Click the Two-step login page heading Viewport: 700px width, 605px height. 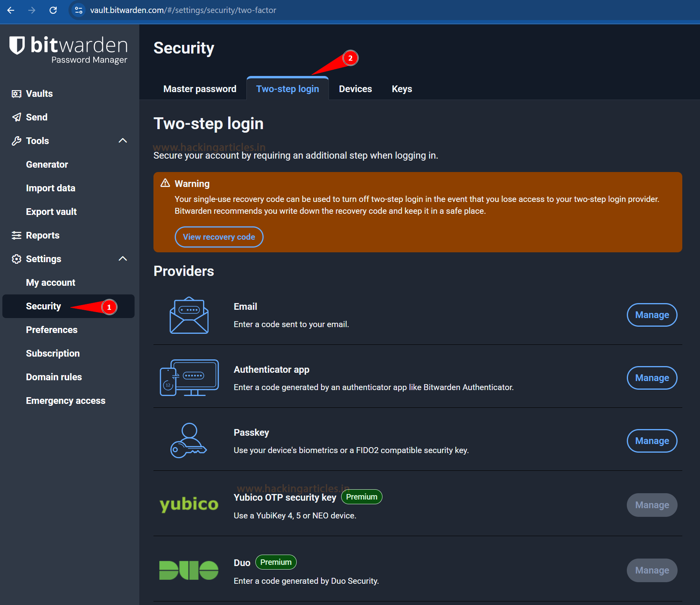(x=209, y=124)
